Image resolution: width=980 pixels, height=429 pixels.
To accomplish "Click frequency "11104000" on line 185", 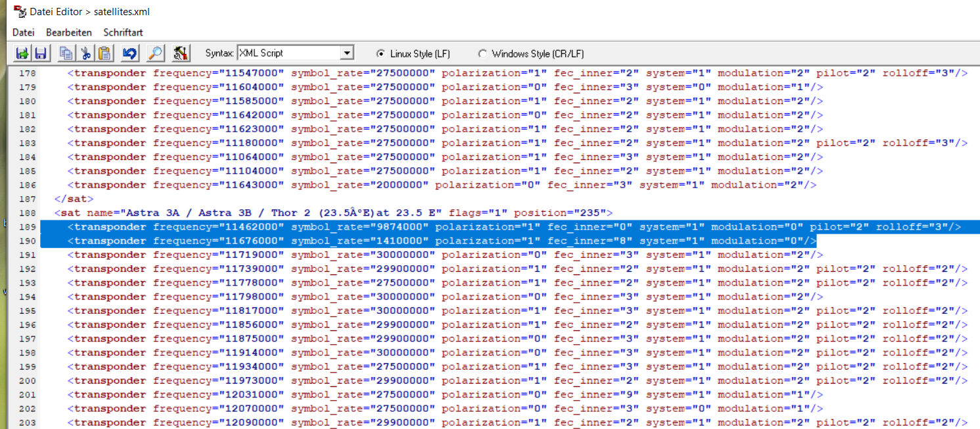I will pos(252,171).
